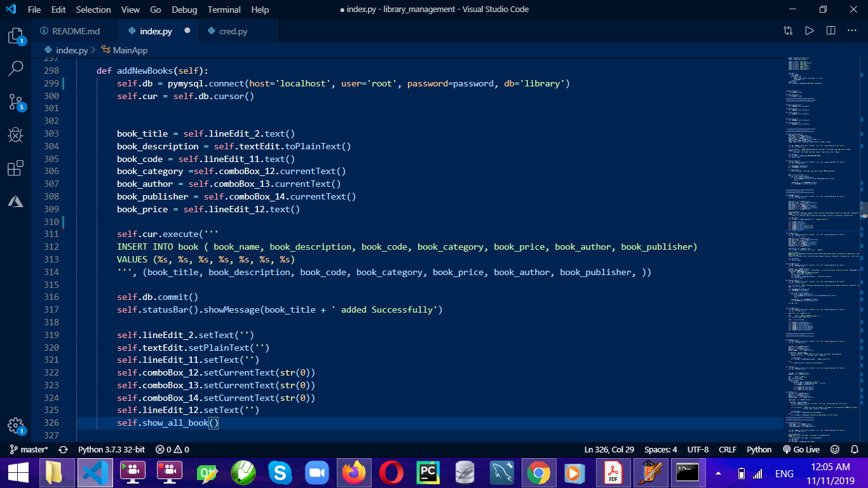Open the Debug menu

(x=184, y=10)
